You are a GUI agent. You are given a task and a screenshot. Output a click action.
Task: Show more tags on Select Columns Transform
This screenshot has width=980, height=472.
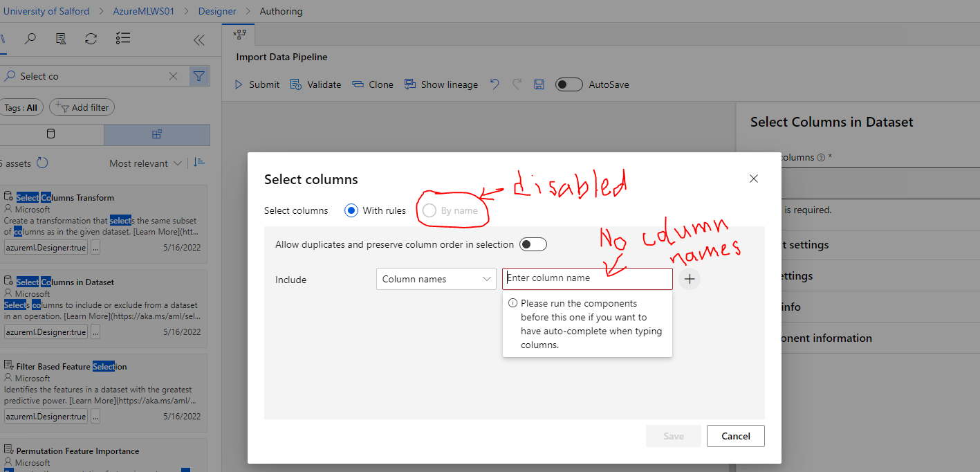point(95,248)
